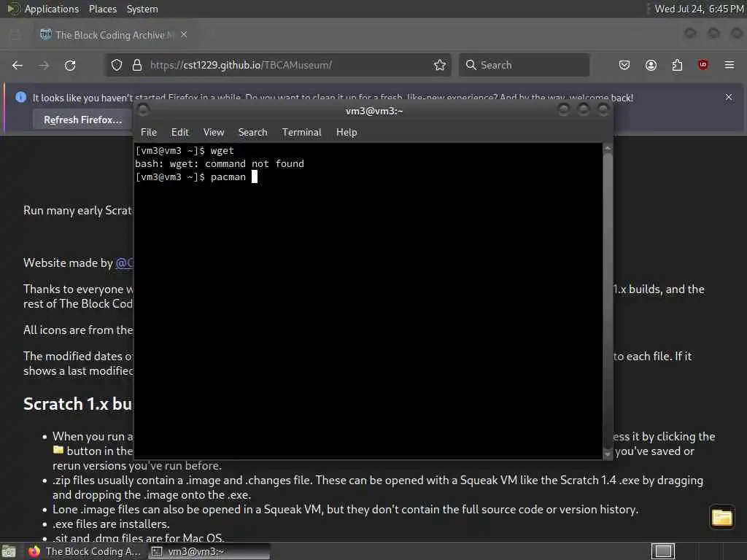Open terminal Terminal menu
Viewport: 747px width, 560px height.
click(x=301, y=133)
